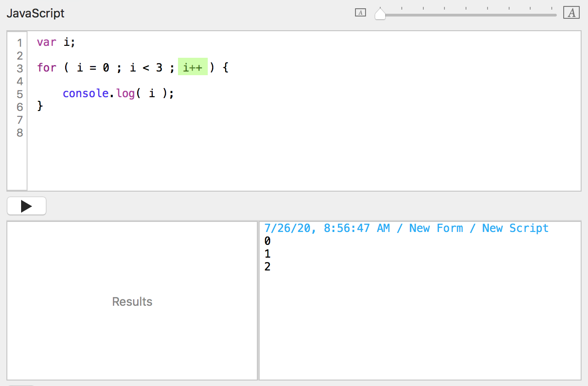Click the font size slider thumb
Screen dimensions: 588x386
(x=380, y=14)
